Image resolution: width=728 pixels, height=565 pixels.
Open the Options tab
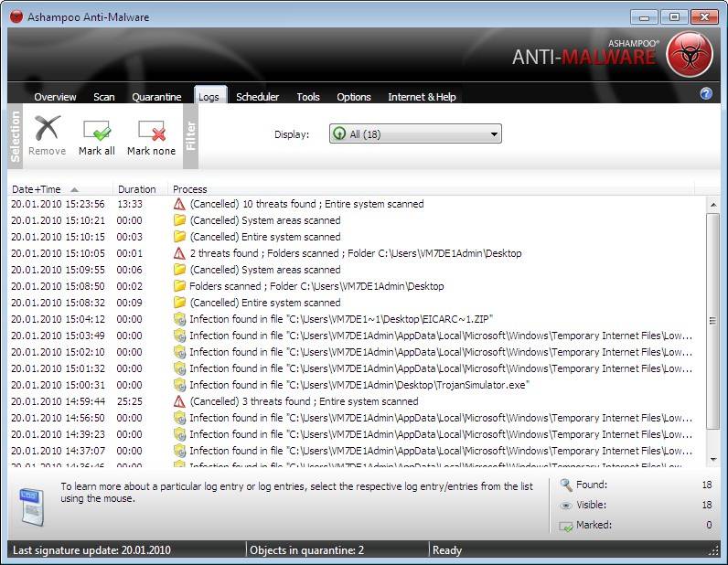354,97
